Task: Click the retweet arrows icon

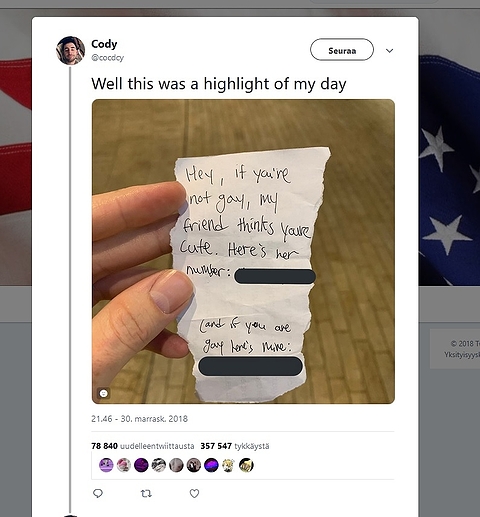Action: 146,493
